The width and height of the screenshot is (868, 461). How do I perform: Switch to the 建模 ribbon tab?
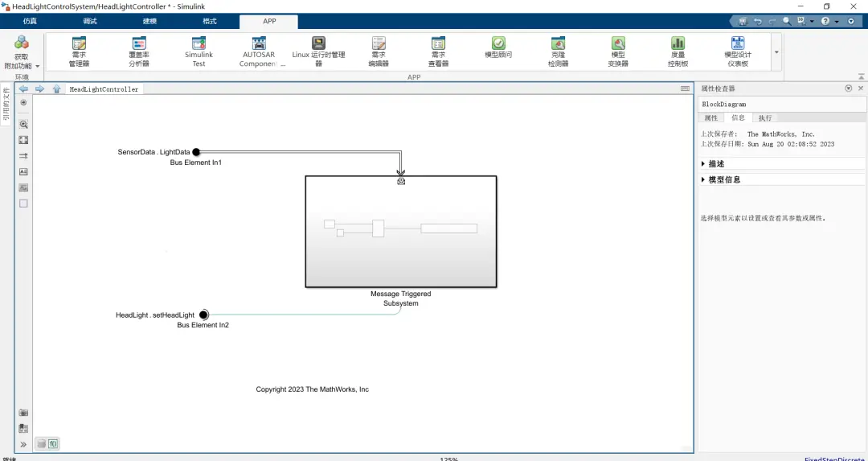[x=149, y=22]
